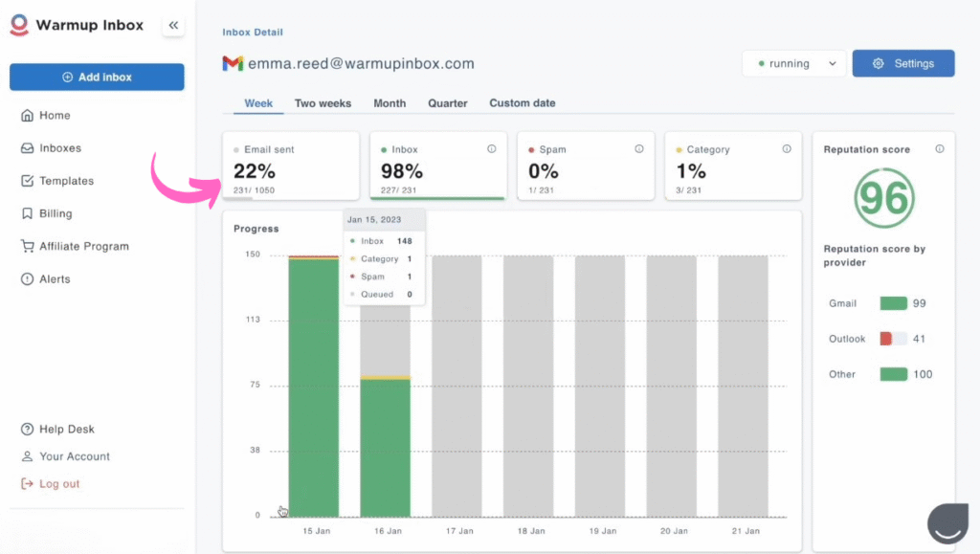The image size is (980, 554).
Task: Click the Add inbox button
Action: coord(97,78)
